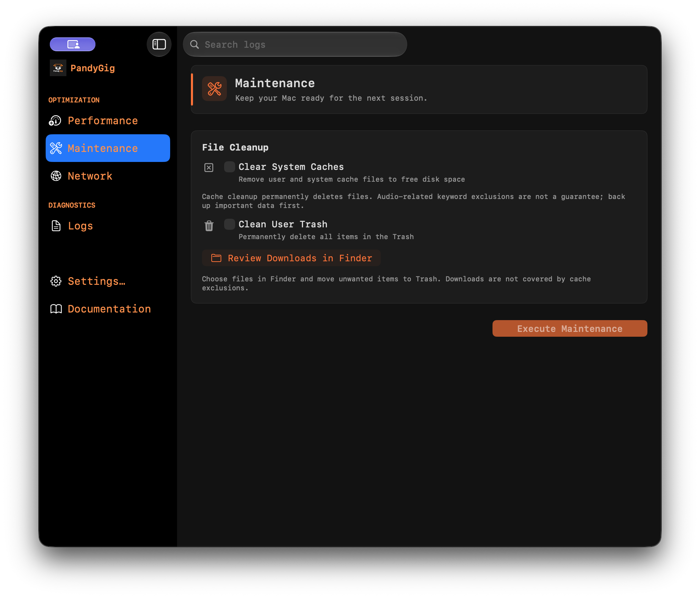
Task: Click the 'Clean User Trash' label text
Action: 283,224
